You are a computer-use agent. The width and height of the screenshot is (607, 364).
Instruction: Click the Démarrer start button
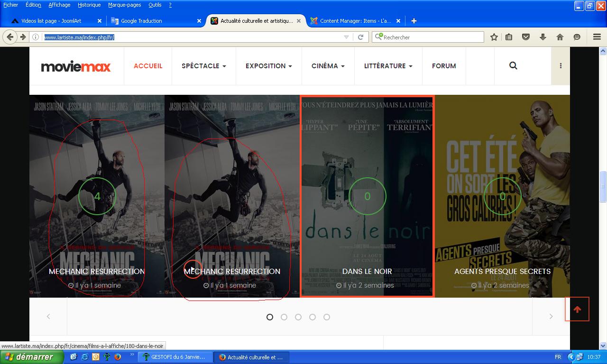(x=31, y=357)
